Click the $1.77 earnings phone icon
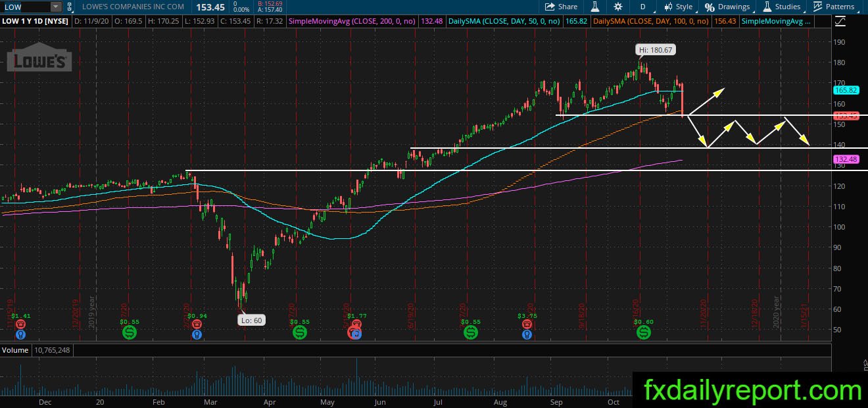Screen dimensions: 868x408 pos(356,324)
